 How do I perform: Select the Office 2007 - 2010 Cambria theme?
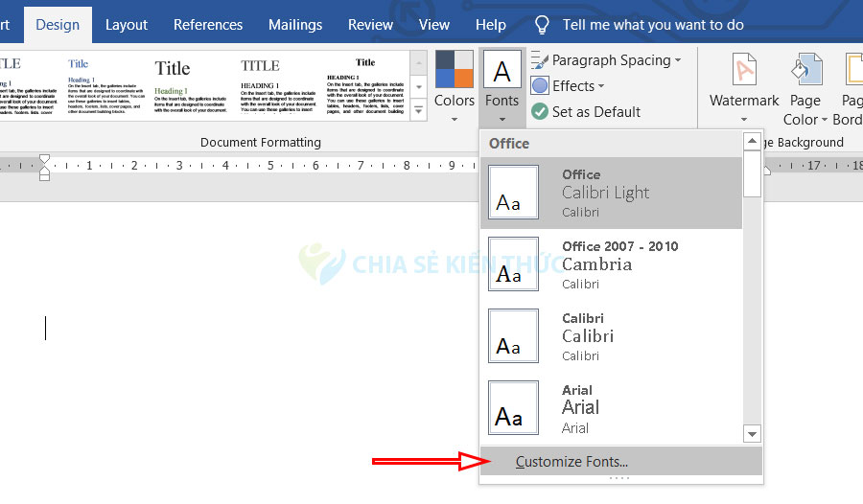pos(611,264)
